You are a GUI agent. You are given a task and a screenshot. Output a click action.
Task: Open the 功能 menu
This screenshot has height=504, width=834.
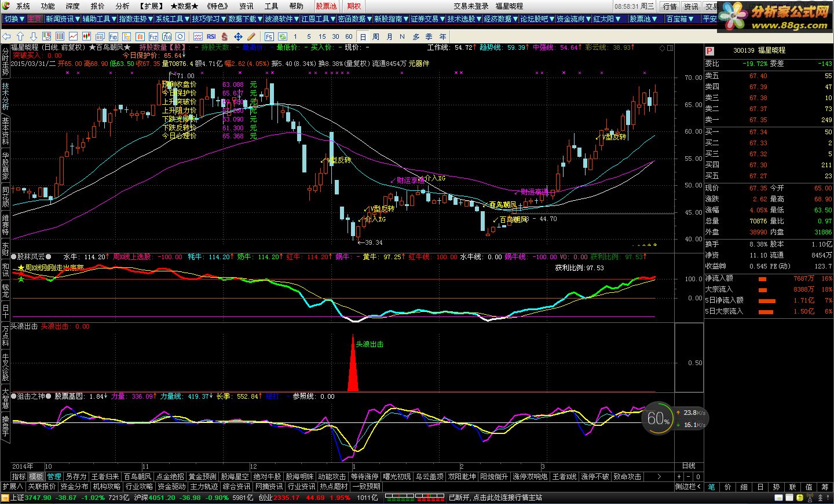48,6
